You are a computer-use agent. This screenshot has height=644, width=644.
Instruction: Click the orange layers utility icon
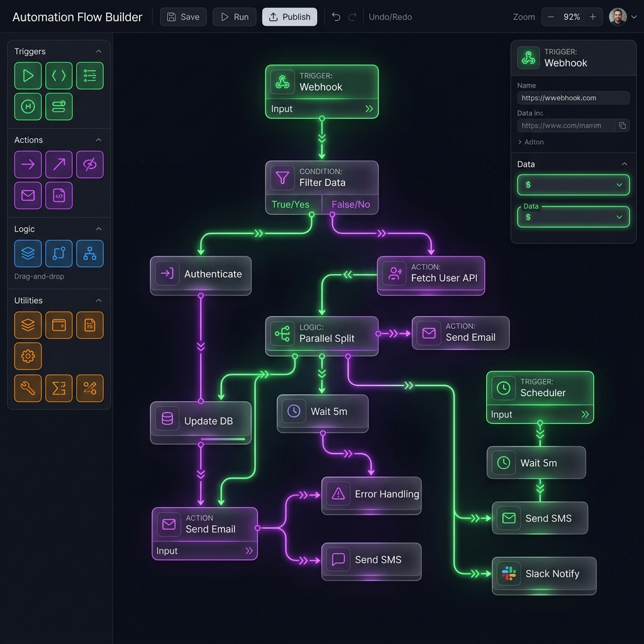coord(28,325)
